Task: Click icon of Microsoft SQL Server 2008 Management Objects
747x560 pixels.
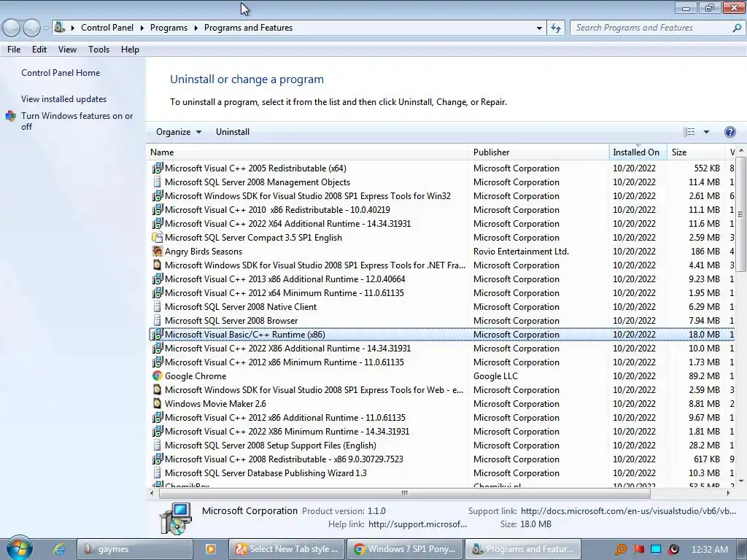Action: (x=158, y=182)
